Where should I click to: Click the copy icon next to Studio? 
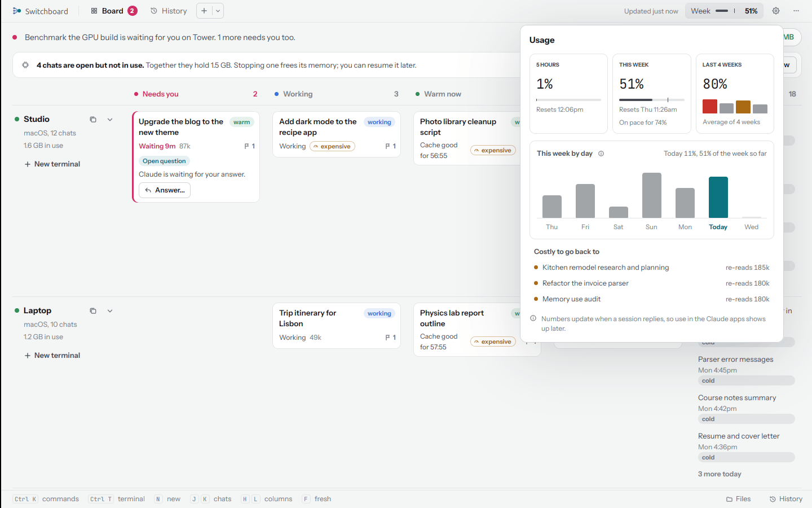click(93, 120)
